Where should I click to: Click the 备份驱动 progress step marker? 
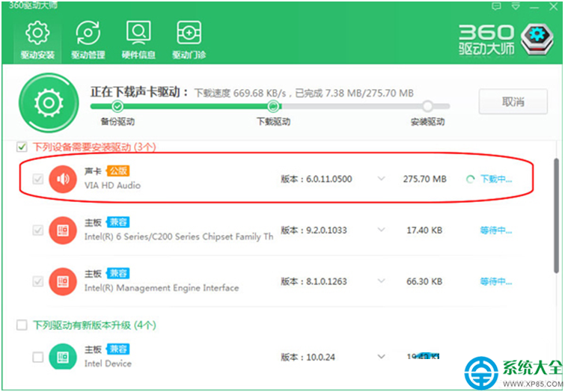117,106
